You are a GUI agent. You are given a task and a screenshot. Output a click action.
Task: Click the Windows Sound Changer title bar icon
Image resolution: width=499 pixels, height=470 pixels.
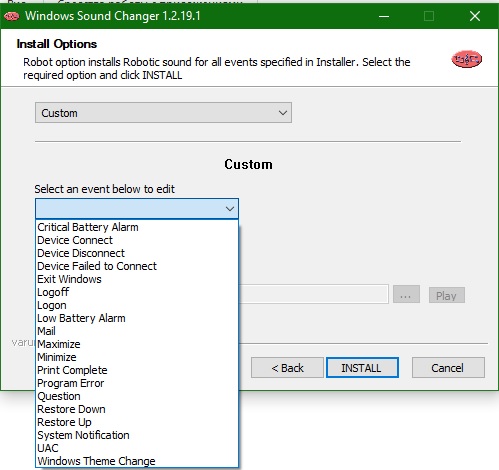tap(12, 16)
